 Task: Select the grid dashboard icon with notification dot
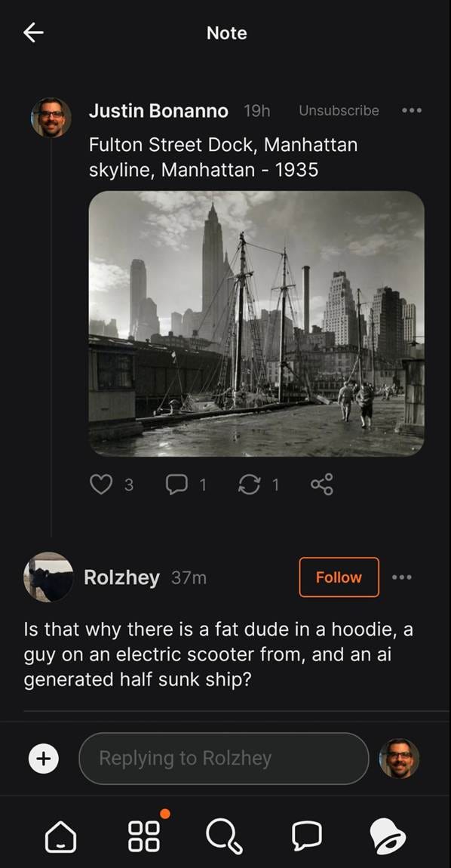click(143, 836)
